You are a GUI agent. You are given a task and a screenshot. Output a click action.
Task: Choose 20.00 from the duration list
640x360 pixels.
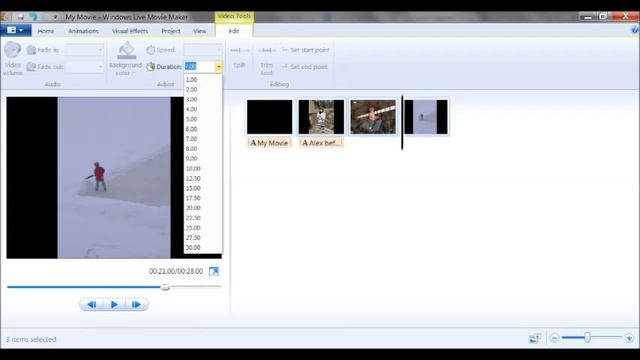tap(203, 208)
